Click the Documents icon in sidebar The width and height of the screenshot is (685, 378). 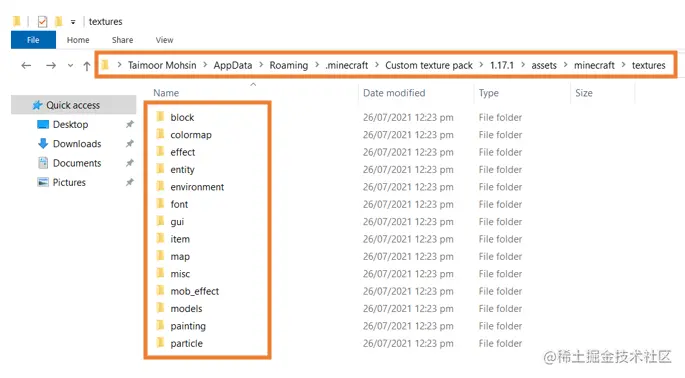point(43,163)
